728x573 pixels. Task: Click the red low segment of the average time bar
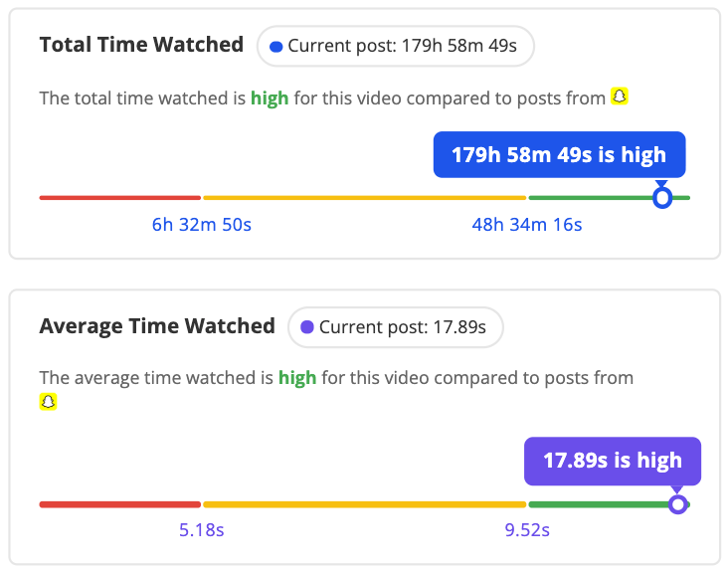point(119,504)
